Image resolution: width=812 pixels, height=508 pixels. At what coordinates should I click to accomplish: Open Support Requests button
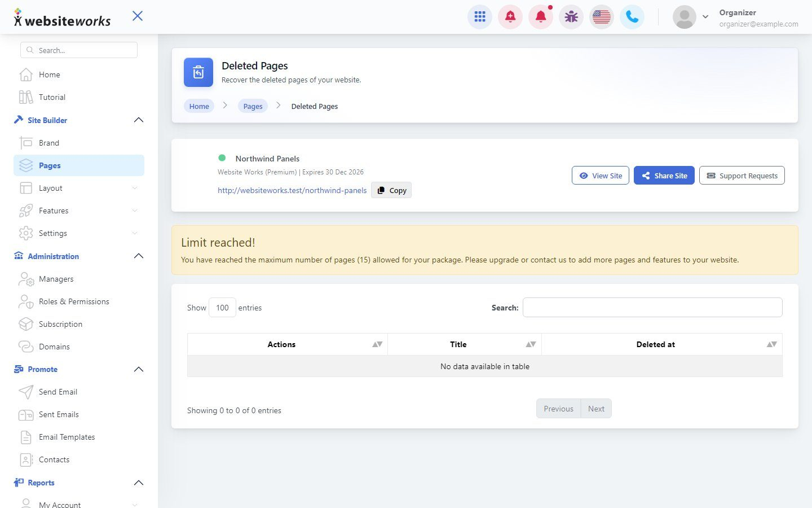click(x=742, y=176)
